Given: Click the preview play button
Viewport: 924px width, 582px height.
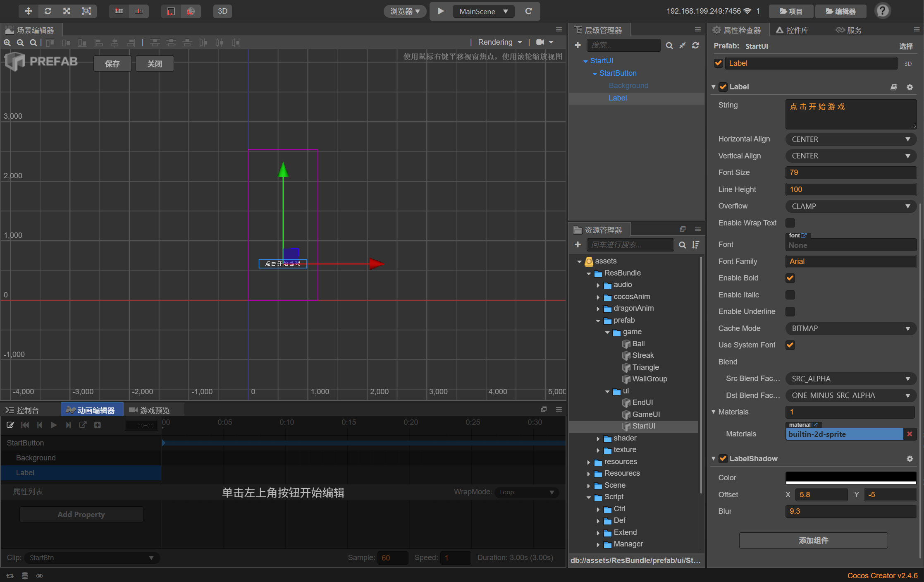Looking at the screenshot, I should point(441,11).
